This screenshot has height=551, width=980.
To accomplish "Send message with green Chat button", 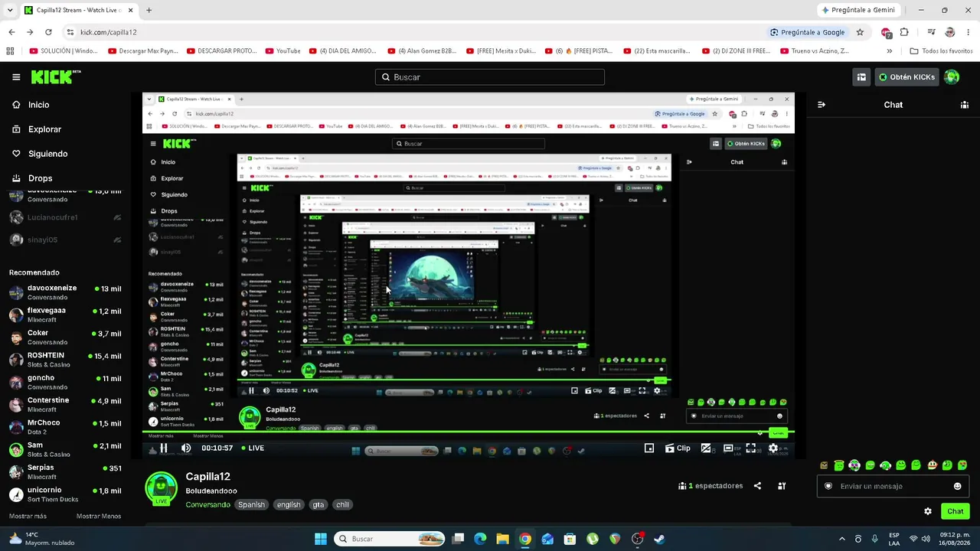I will (x=955, y=511).
